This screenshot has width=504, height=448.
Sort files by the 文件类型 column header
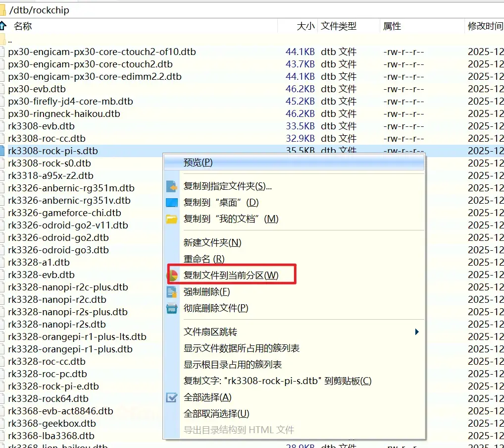pos(339,26)
